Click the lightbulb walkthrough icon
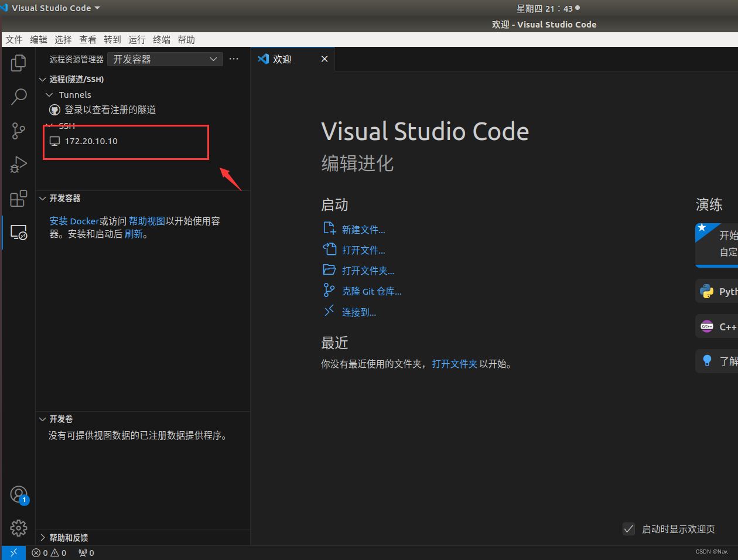Screen dimensions: 738x560 [707, 361]
